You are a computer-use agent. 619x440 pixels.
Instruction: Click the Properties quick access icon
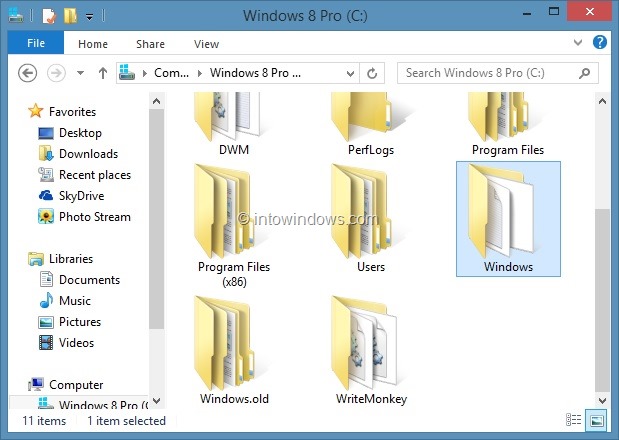(x=49, y=16)
